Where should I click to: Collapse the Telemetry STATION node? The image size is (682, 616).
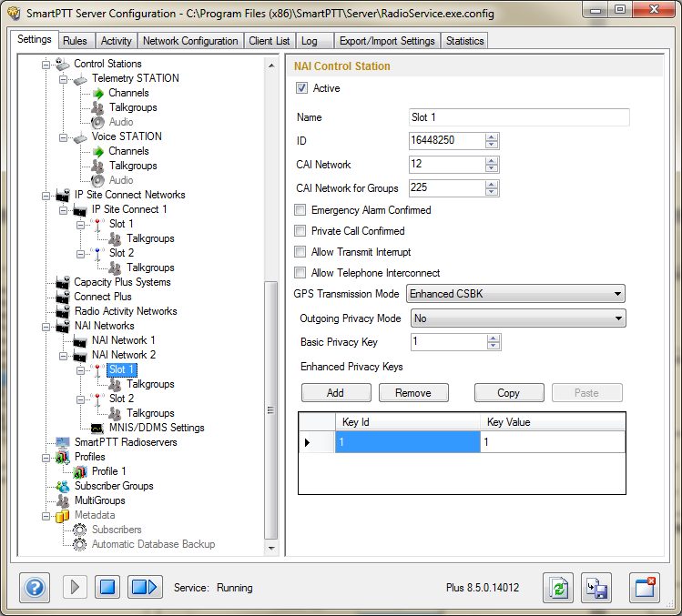point(63,79)
